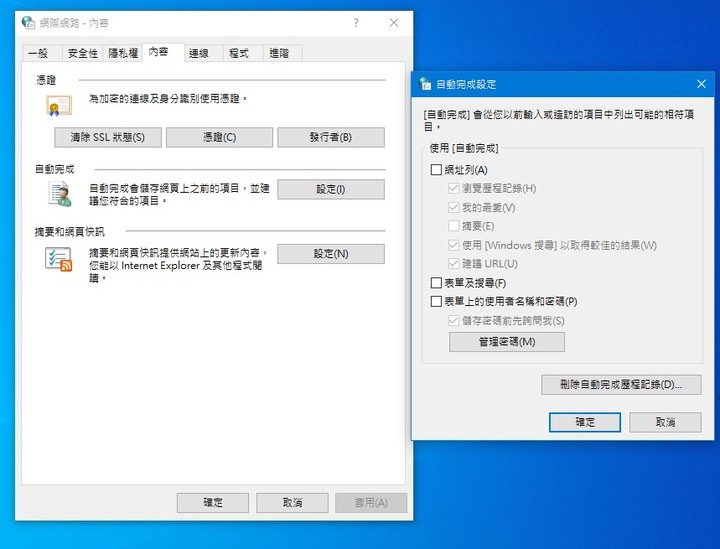Close the 自動完成設定 dialog
The image size is (720, 549).
pos(701,84)
